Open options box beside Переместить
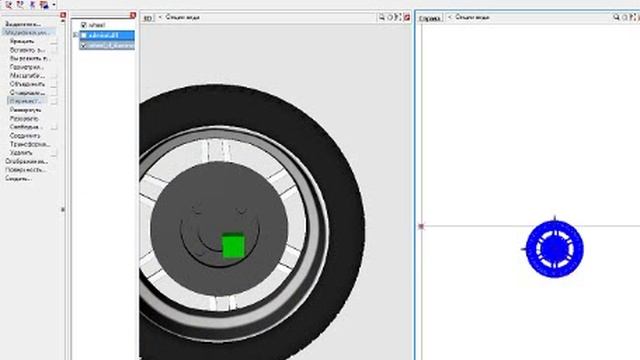Viewport: 640px width, 360px height. [x=54, y=101]
